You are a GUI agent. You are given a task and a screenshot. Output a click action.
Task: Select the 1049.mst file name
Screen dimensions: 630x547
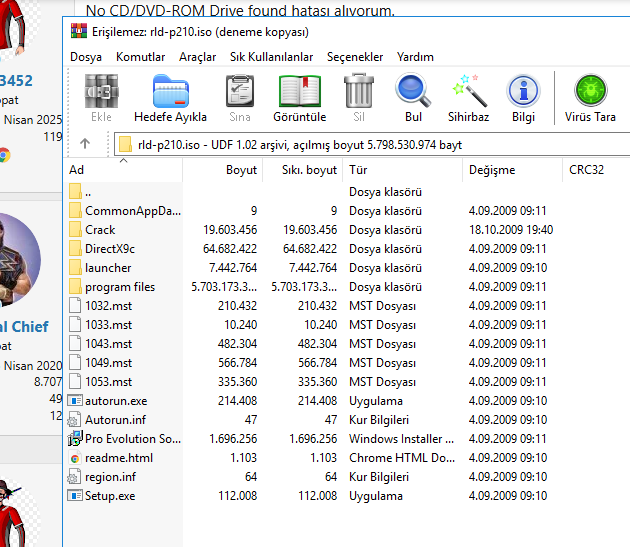click(x=108, y=363)
